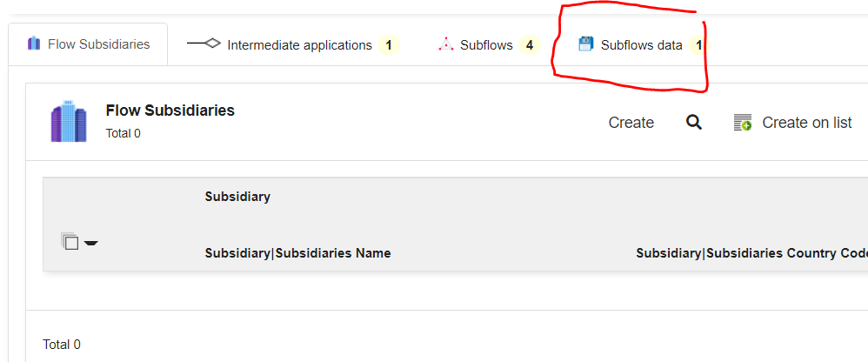Click the Total 0 text in the table footer
This screenshot has height=362, width=868.
62,345
